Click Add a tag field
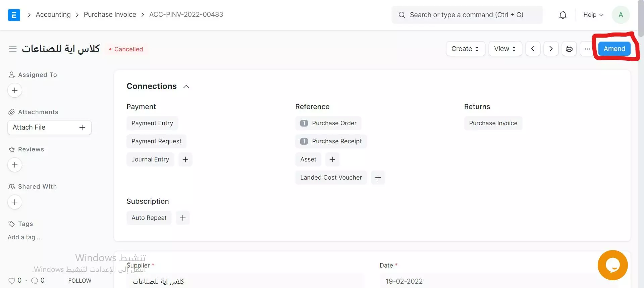This screenshot has height=288, width=644. pos(25,237)
